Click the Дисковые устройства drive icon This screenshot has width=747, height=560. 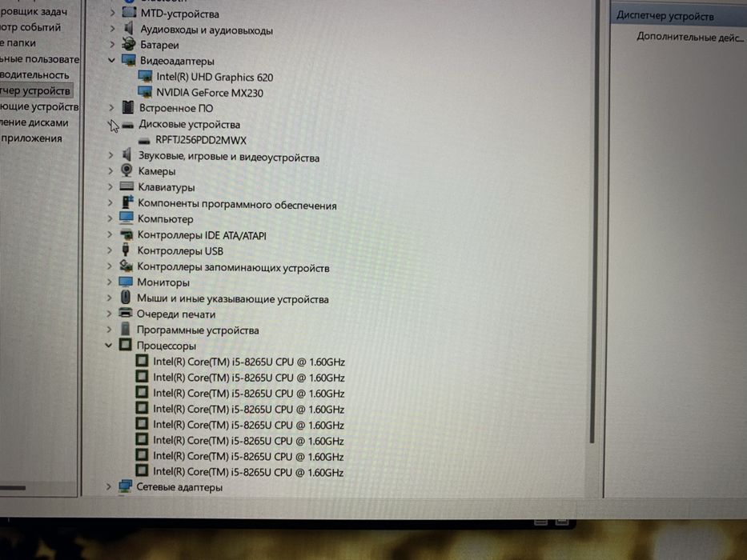tap(127, 125)
